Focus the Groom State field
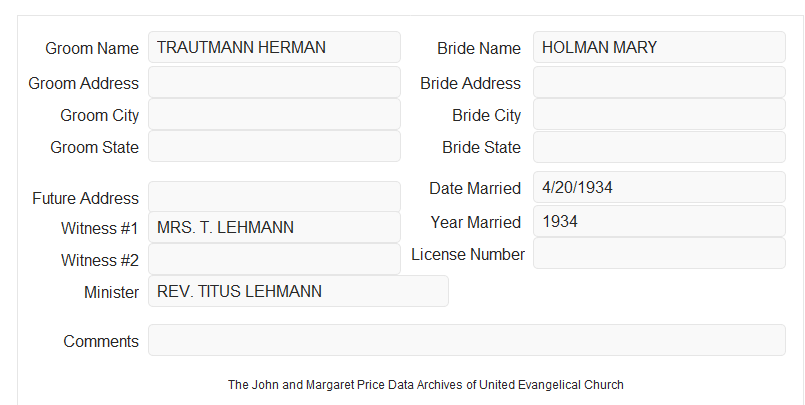Viewport: 805px width, 405px height. tap(274, 146)
